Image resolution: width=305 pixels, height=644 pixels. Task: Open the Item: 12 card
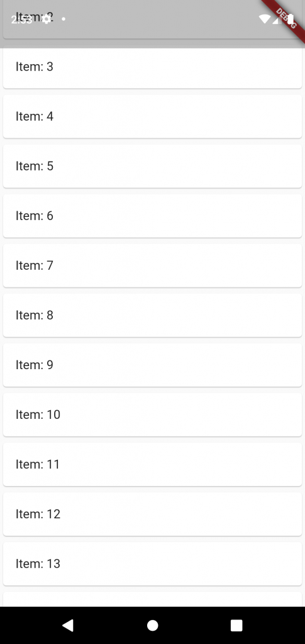click(152, 514)
